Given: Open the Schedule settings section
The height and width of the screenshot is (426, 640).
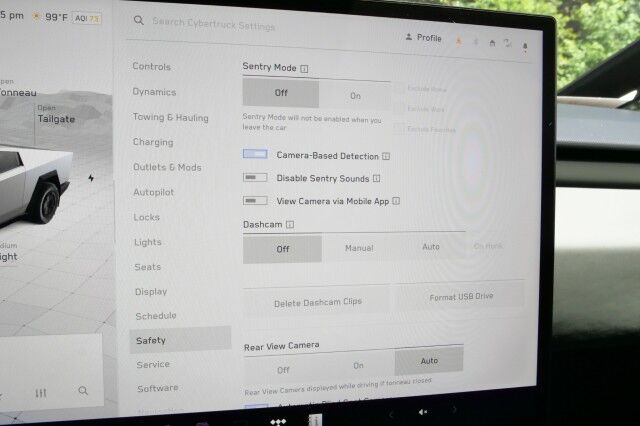Looking at the screenshot, I should pos(156,316).
